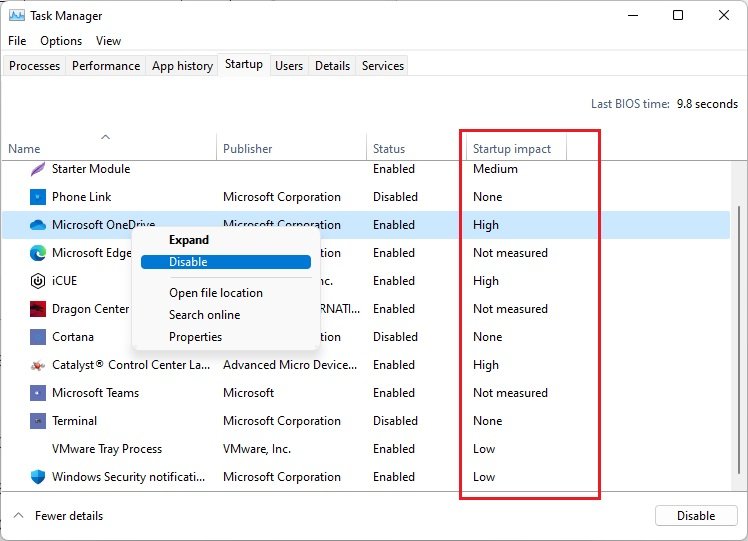Click the Terminal app icon
This screenshot has height=541, width=748.
(x=38, y=421)
